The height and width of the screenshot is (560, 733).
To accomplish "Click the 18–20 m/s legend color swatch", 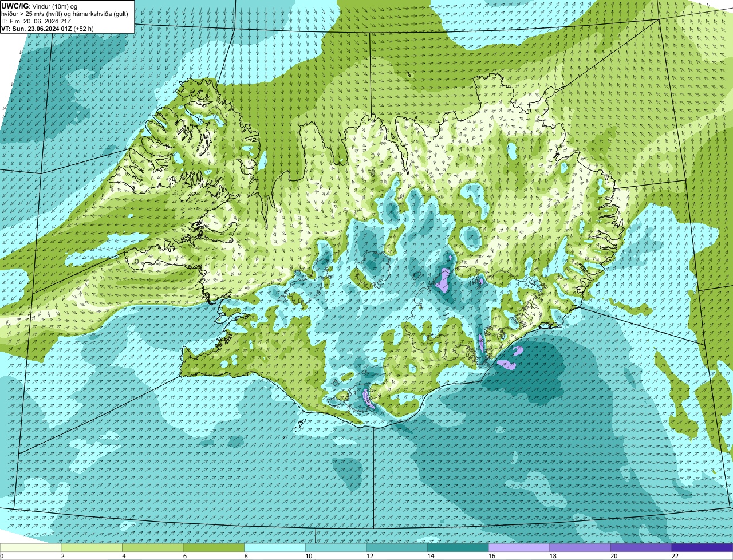I will [580, 547].
